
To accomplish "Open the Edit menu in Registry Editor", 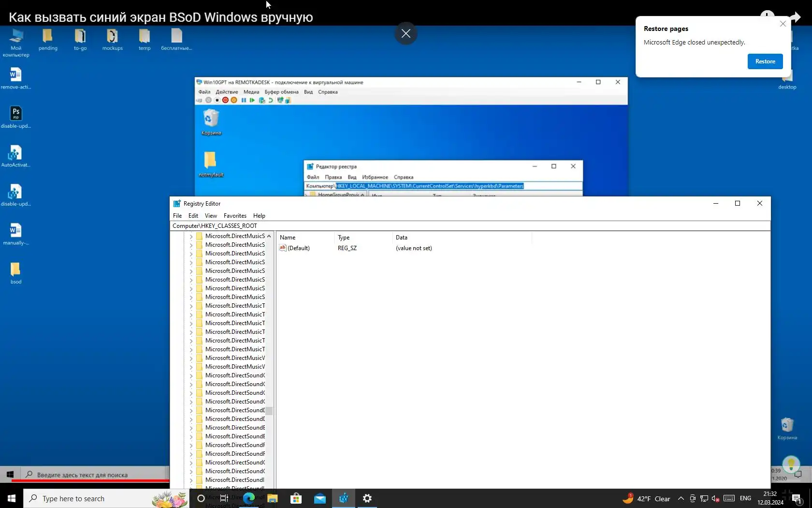I will pos(193,216).
